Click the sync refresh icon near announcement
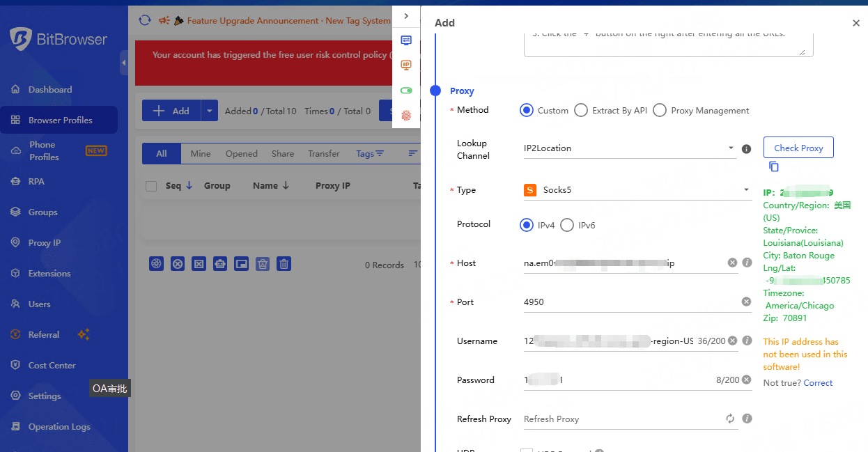 [144, 21]
